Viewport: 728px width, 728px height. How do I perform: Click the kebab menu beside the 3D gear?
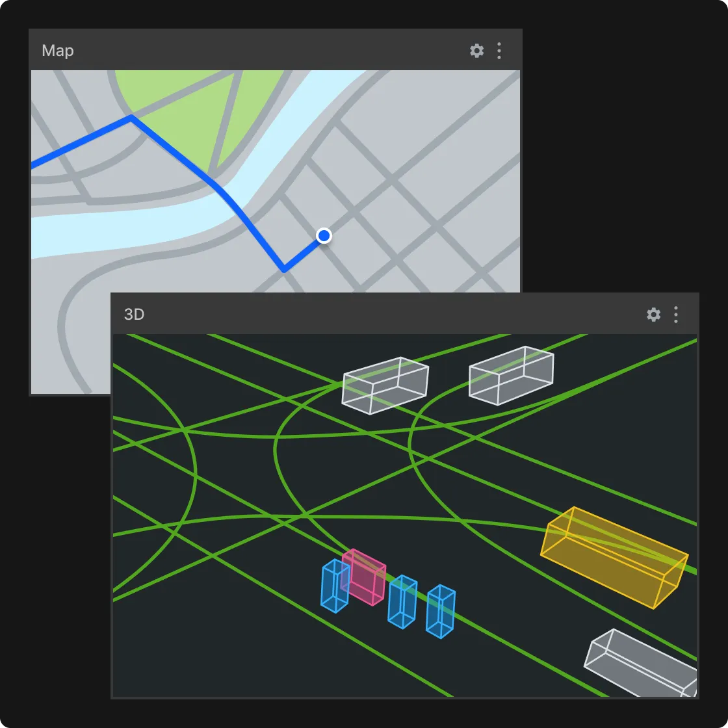pos(676,315)
